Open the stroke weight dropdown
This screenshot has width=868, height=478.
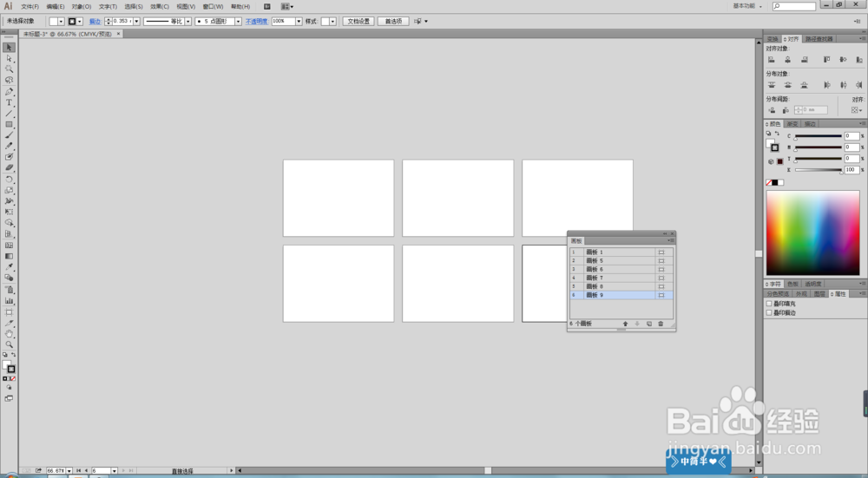click(137, 21)
